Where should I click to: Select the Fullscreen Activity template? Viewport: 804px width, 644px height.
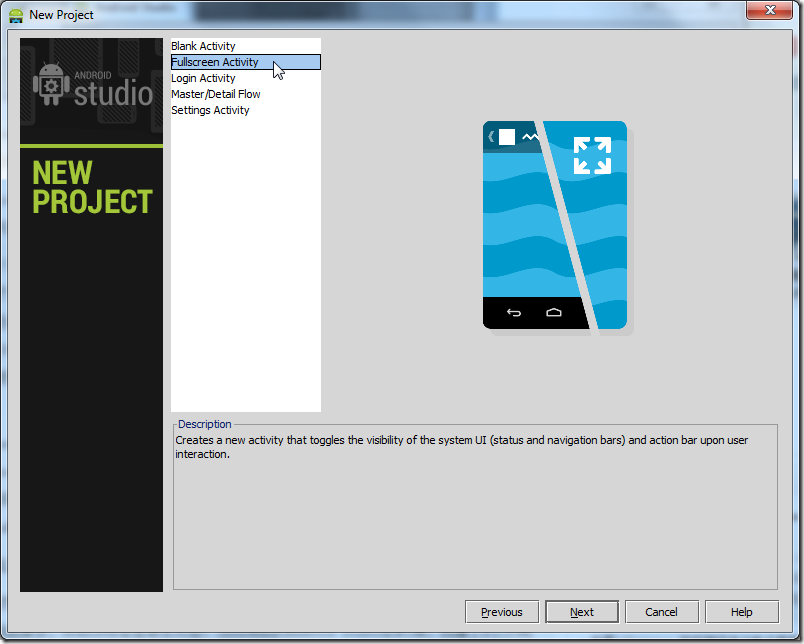pos(246,62)
